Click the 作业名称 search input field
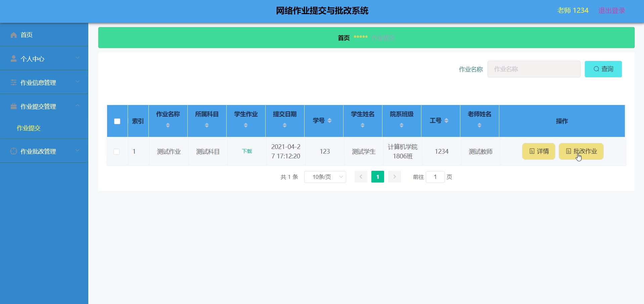This screenshot has width=644, height=304. pyautogui.click(x=534, y=69)
